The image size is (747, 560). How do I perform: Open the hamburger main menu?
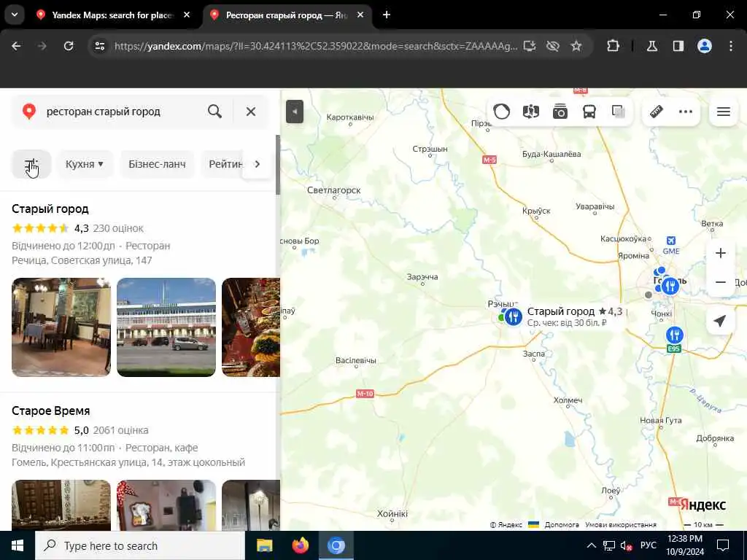coord(723,112)
